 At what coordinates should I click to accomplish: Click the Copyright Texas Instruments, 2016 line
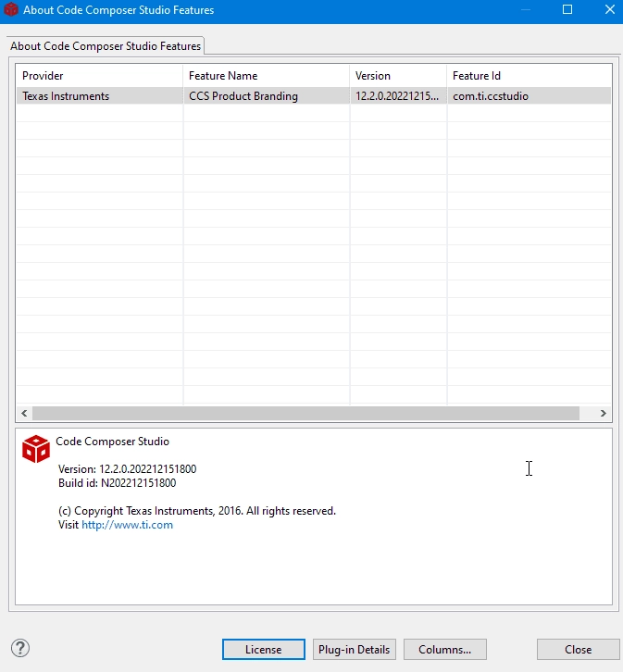coord(197,511)
